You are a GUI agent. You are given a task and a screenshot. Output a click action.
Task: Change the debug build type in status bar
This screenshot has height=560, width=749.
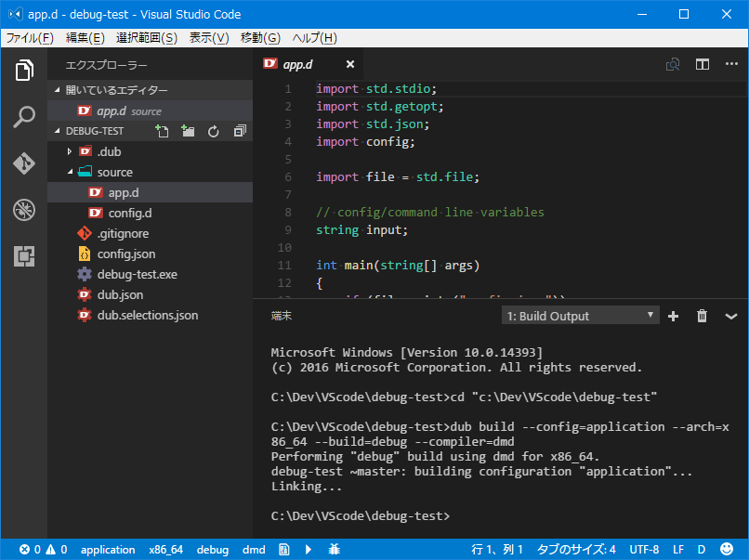pyautogui.click(x=213, y=550)
